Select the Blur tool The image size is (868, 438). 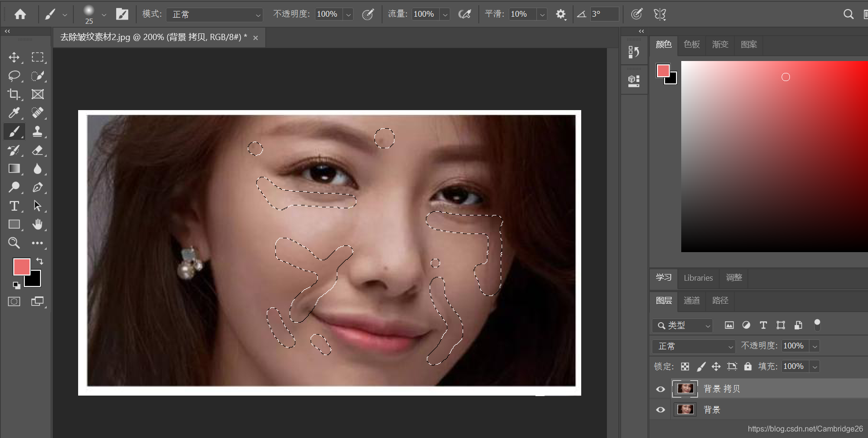coord(38,169)
